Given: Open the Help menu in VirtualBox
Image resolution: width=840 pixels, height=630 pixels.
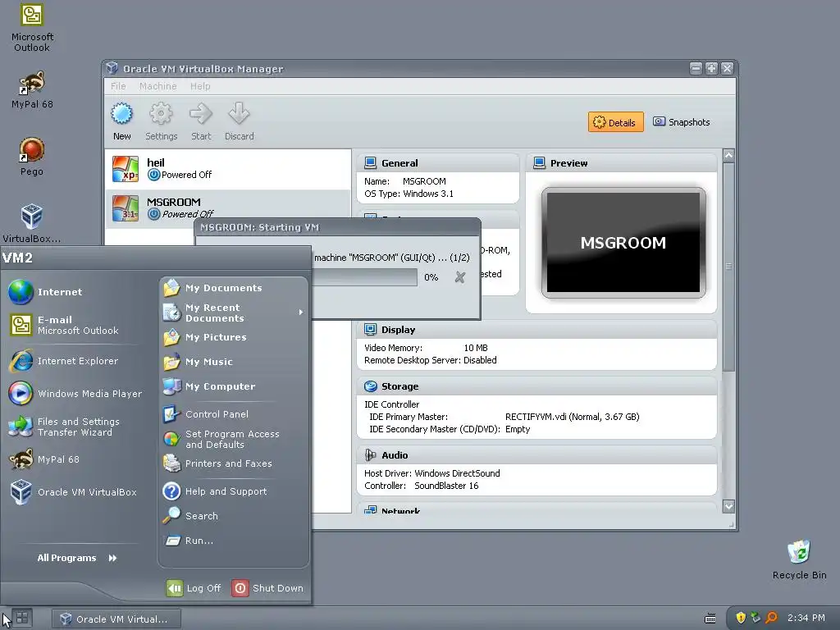Looking at the screenshot, I should (200, 86).
